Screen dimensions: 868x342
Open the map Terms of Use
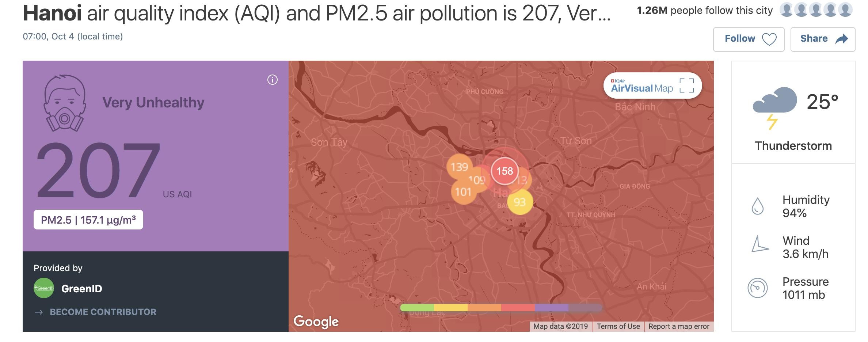point(618,326)
